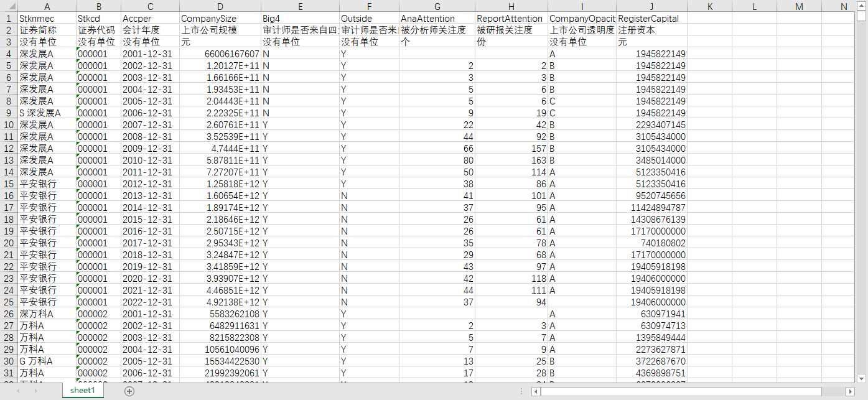Viewport: 868px width, 400px height.
Task: Click the vertical scrollbar up arrow
Action: [862, 7]
